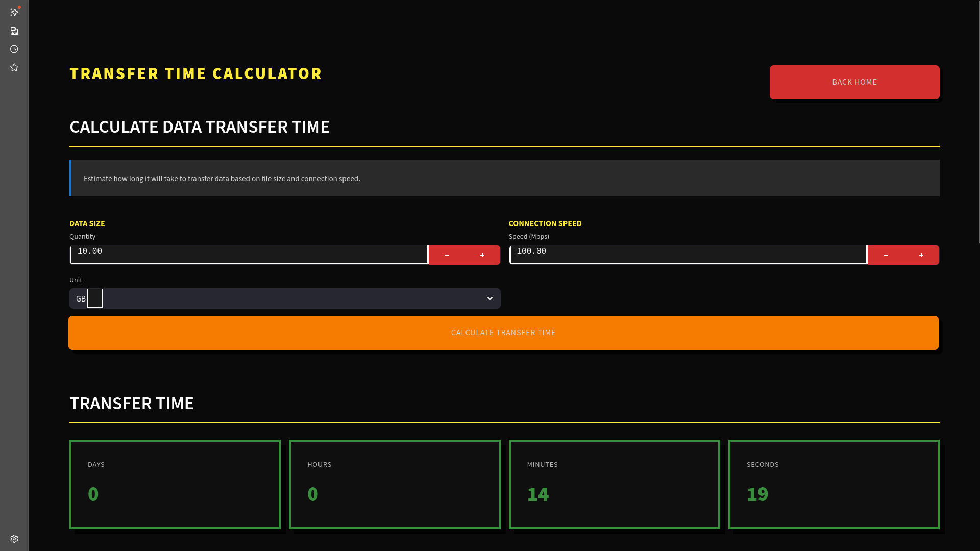Click the Calculate Transfer Time button

503,333
